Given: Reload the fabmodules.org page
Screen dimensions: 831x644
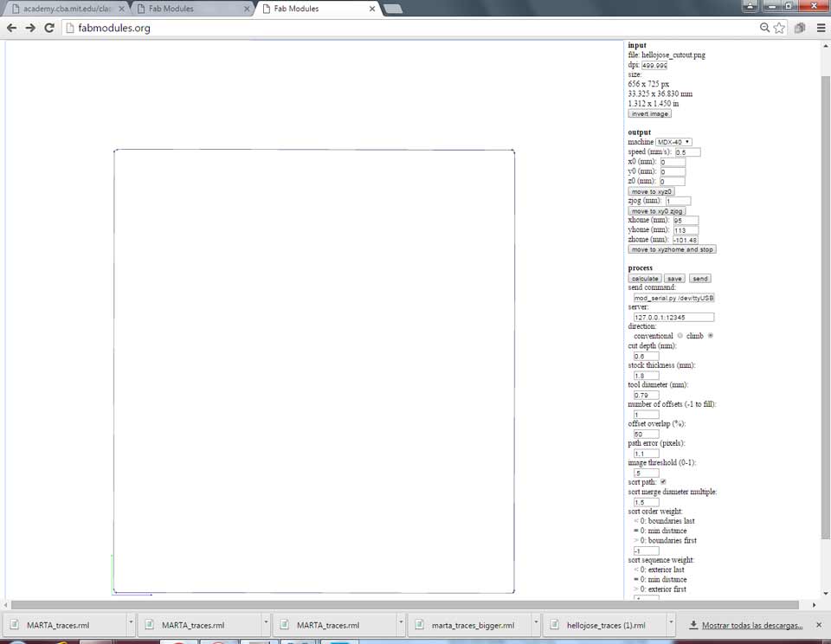Looking at the screenshot, I should tap(49, 28).
